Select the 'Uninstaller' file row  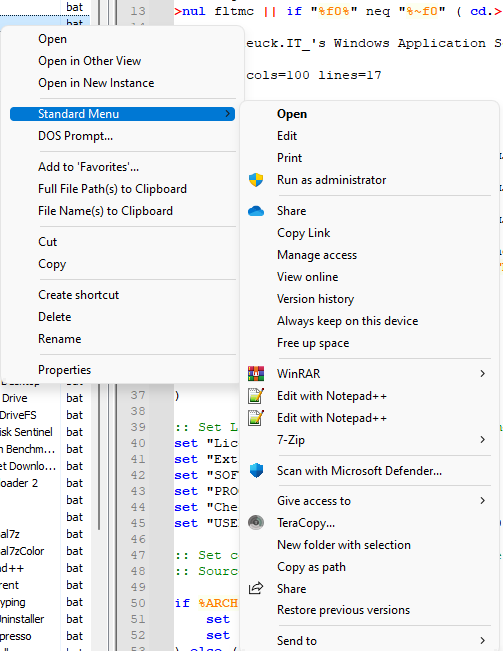pyautogui.click(x=45, y=619)
